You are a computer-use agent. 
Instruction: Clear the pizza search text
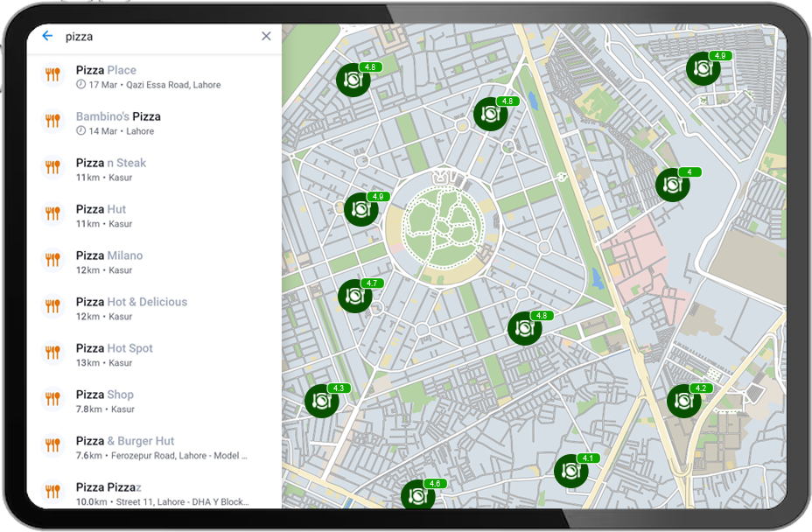point(266,37)
